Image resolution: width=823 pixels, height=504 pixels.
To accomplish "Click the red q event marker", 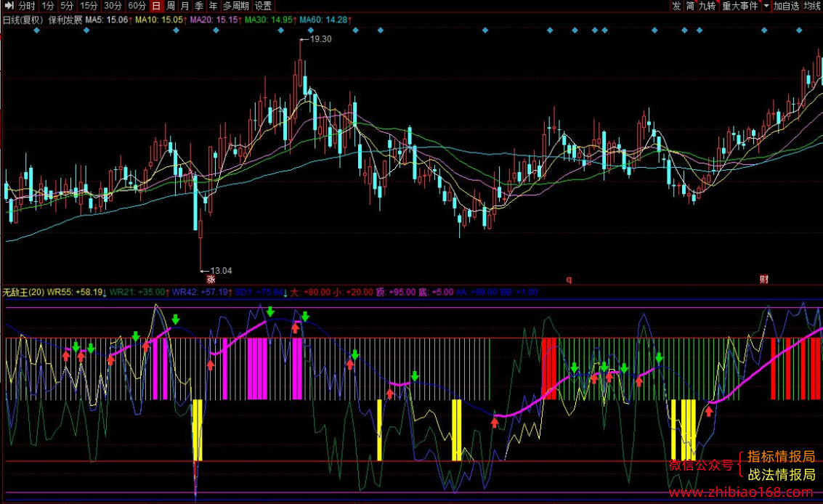I will [569, 280].
